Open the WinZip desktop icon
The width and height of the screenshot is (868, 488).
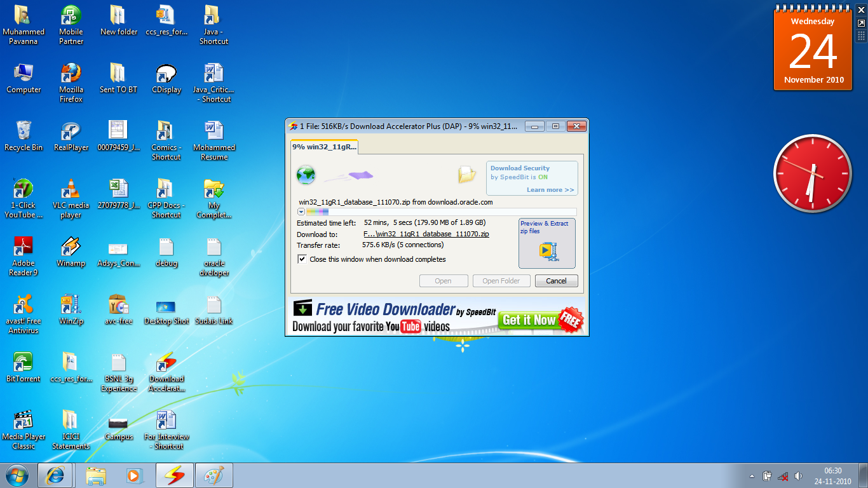71,306
